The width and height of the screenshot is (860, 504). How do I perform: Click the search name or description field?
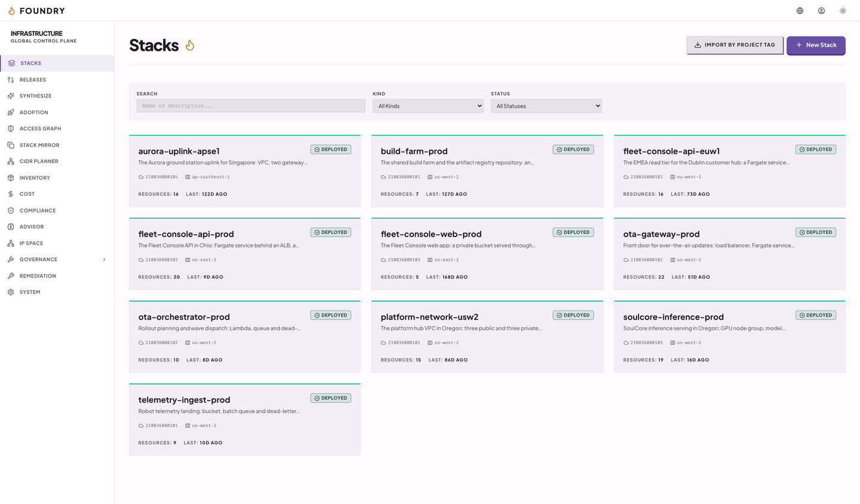pos(251,106)
